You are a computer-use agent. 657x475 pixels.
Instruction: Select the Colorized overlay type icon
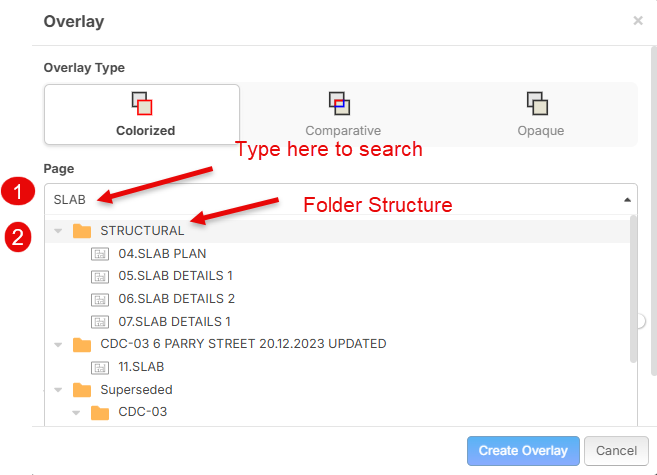pyautogui.click(x=142, y=103)
